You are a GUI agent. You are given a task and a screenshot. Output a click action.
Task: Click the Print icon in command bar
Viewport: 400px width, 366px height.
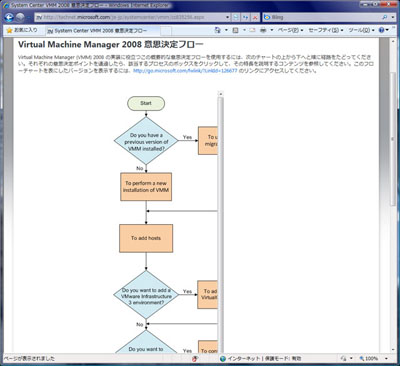pyautogui.click(x=263, y=30)
